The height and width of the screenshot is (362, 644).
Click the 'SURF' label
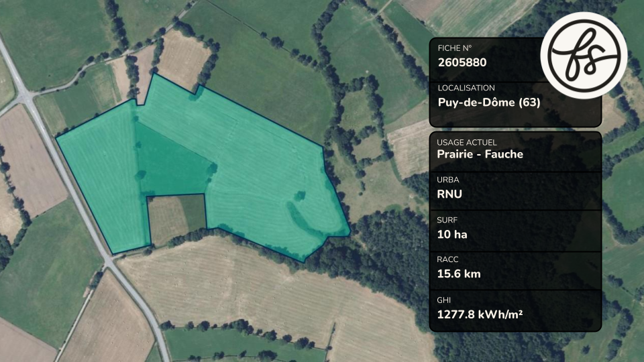pos(447,220)
